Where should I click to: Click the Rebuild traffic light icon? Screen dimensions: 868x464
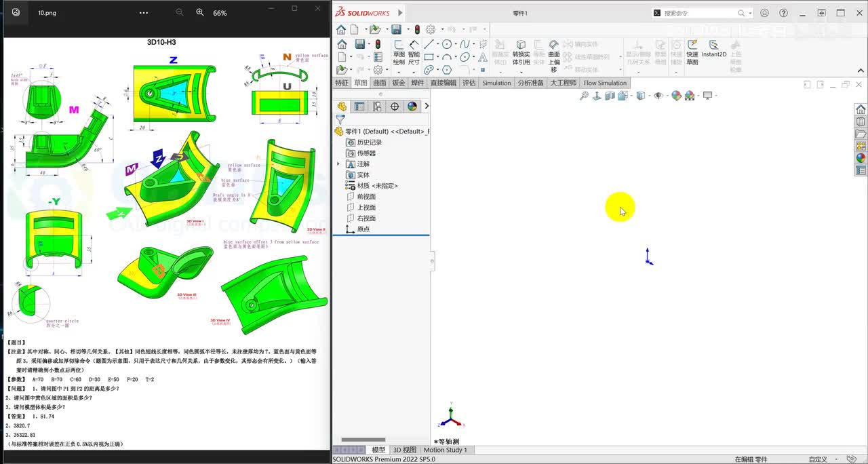coord(417,29)
